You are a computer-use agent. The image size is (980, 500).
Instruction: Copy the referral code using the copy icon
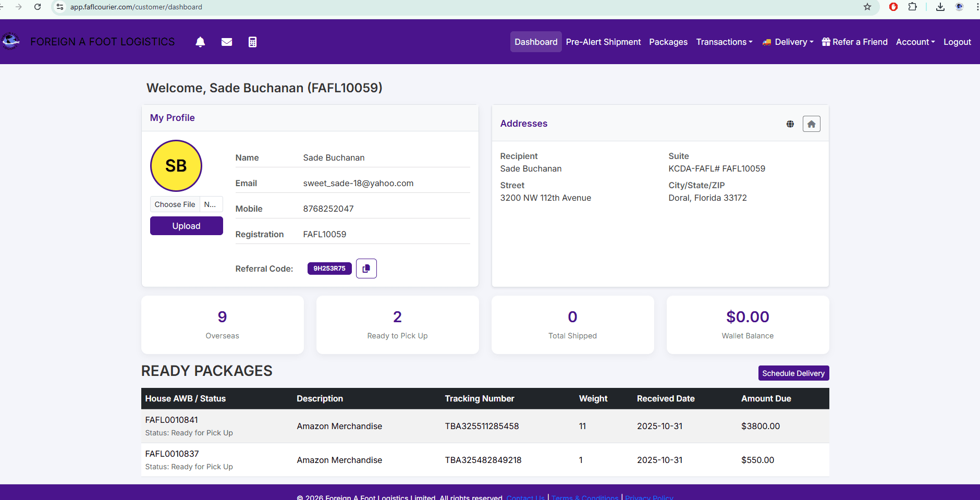[x=366, y=268]
